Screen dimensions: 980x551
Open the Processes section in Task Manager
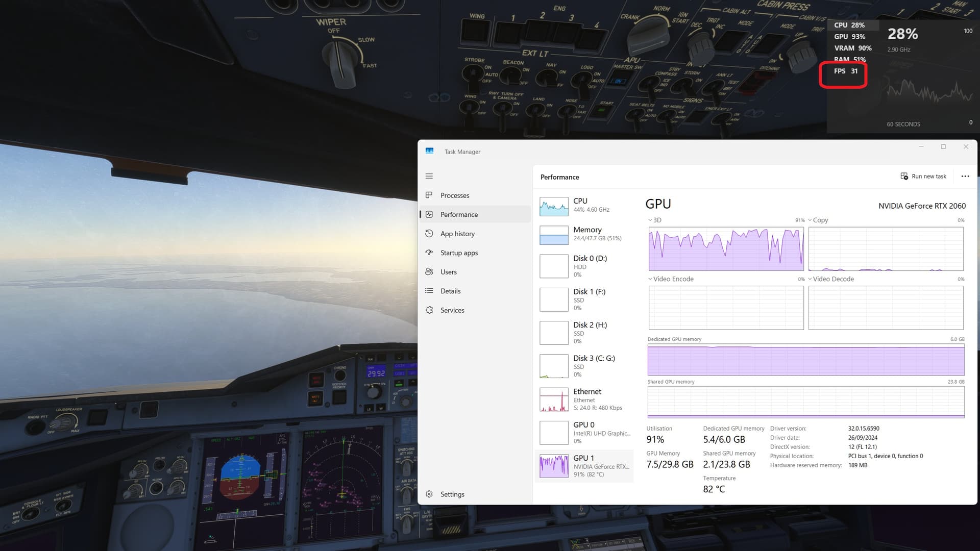454,195
